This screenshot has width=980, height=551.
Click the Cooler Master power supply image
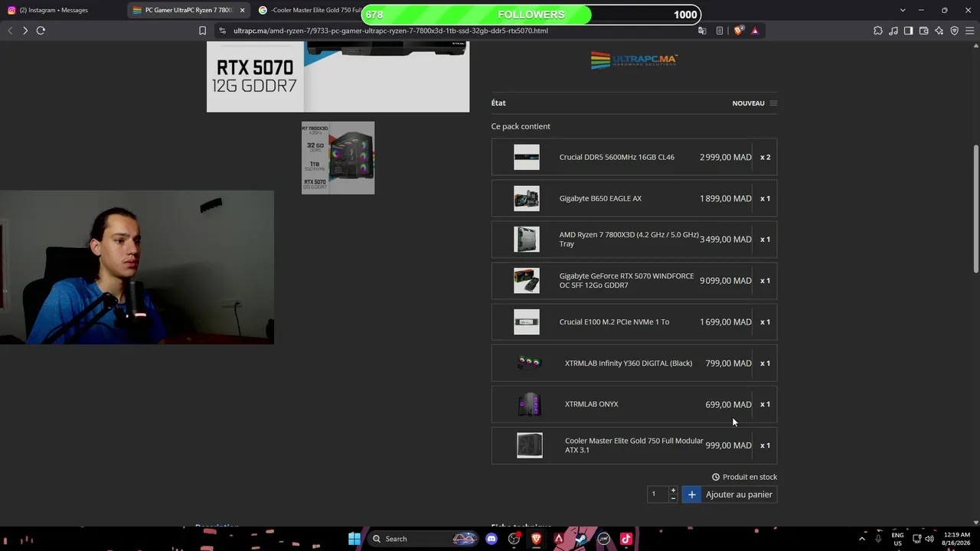coord(529,445)
